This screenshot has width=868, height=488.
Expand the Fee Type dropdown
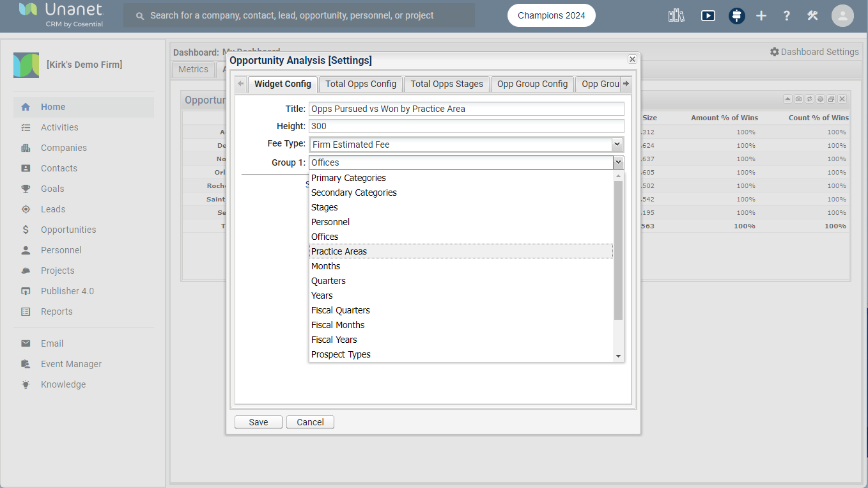point(617,145)
